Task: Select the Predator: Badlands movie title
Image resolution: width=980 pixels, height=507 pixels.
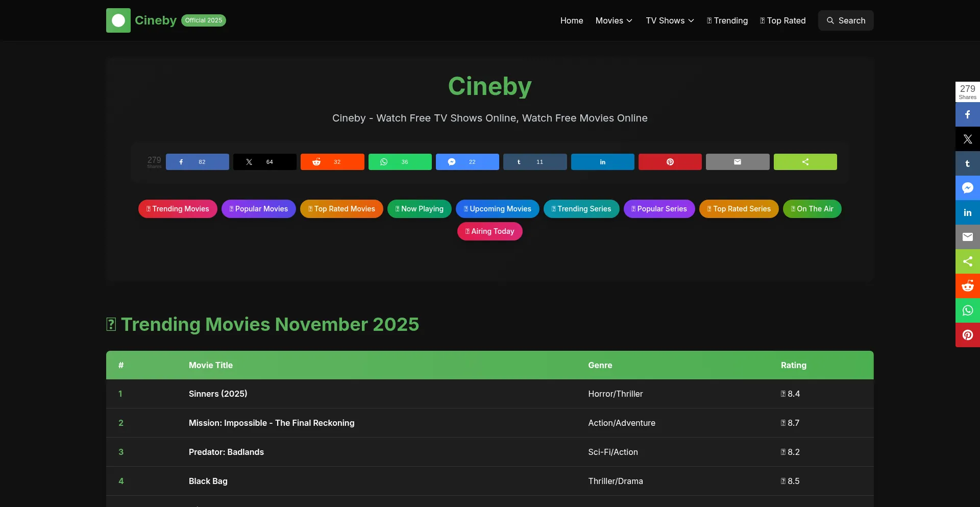Action: pos(226,452)
